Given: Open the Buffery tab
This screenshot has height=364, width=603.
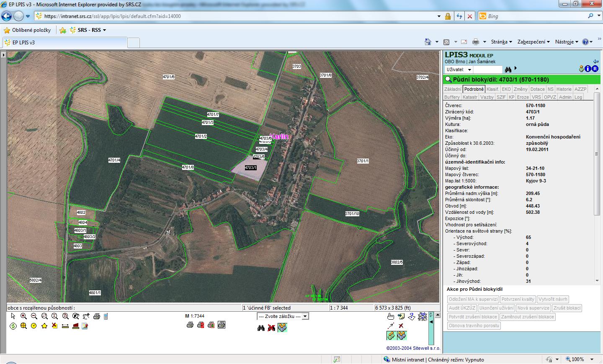Looking at the screenshot, I should coord(452,97).
